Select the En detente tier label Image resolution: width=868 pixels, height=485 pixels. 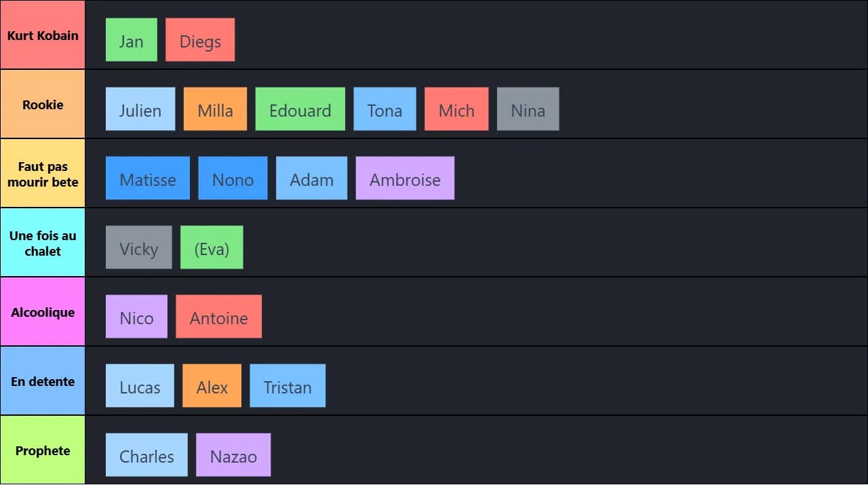pos(43,382)
